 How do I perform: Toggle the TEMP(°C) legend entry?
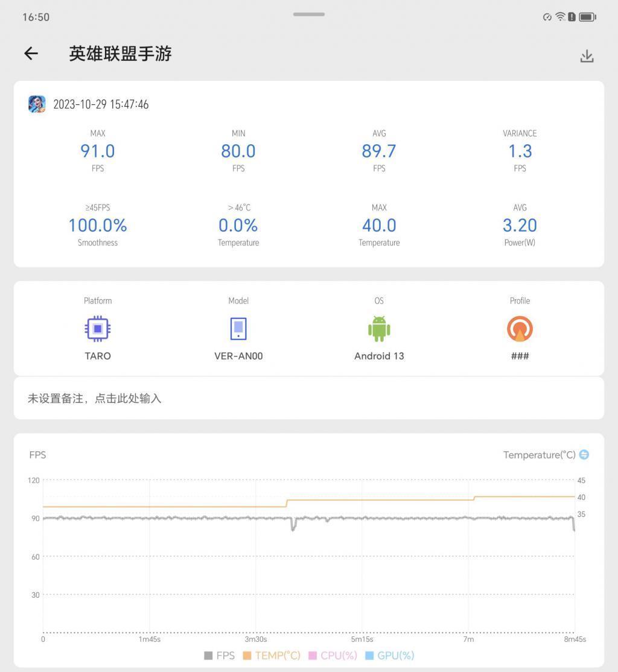272,656
